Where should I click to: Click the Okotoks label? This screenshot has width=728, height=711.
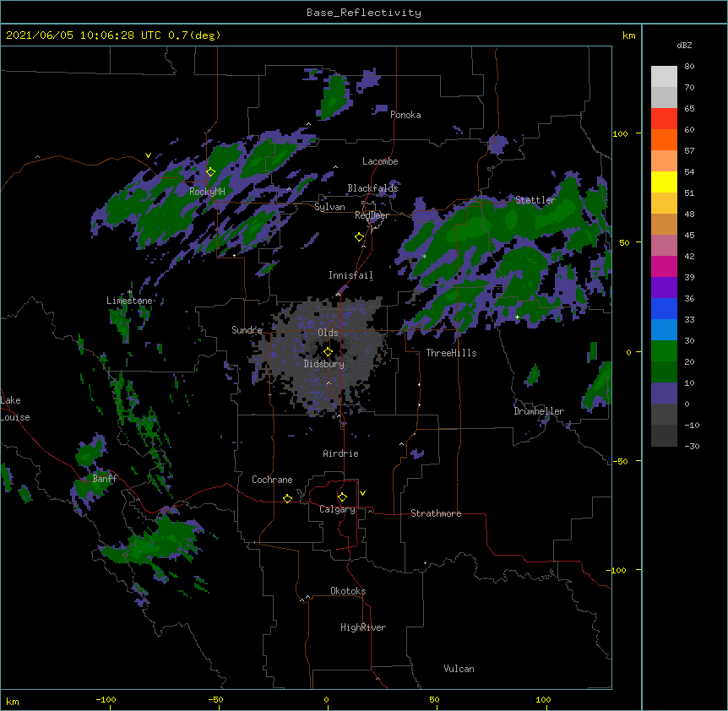(348, 591)
